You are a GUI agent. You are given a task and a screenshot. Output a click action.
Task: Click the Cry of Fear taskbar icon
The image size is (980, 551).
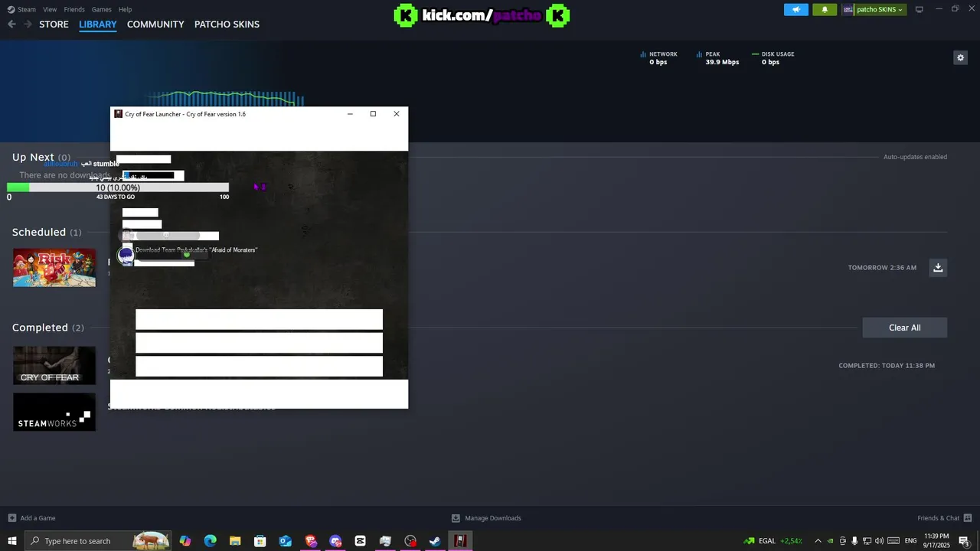pyautogui.click(x=460, y=541)
